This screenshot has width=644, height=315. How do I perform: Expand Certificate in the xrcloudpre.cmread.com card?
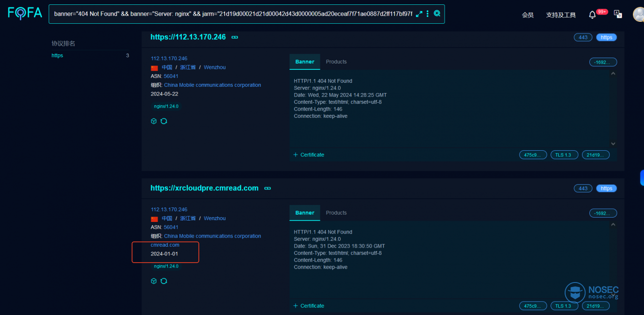tap(309, 306)
